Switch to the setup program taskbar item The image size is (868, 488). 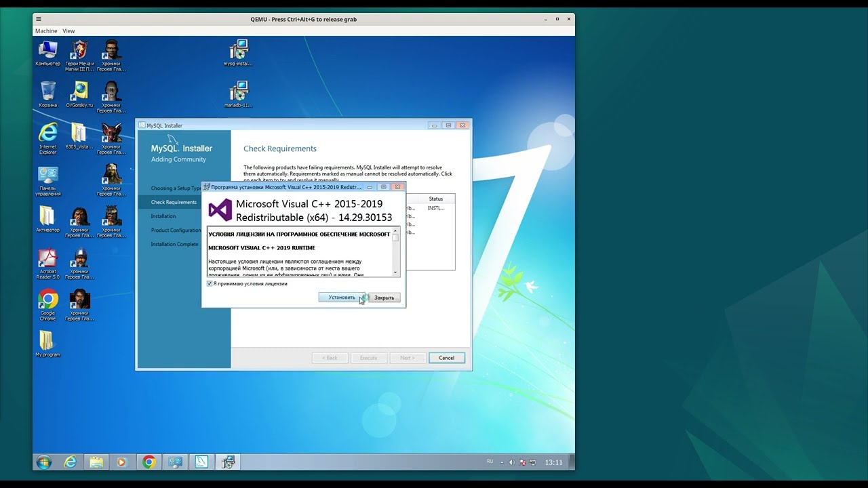pyautogui.click(x=228, y=462)
